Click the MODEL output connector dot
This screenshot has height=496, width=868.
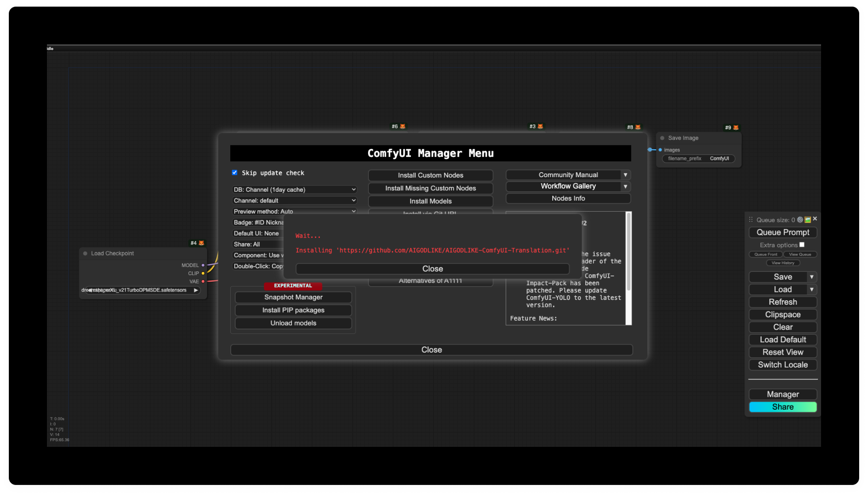pyautogui.click(x=203, y=265)
